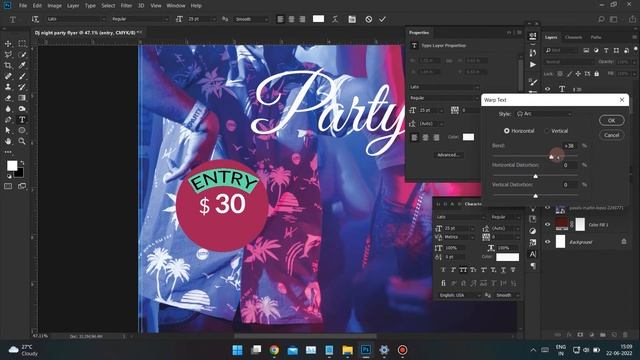Select the Horizontal Type tool in toolbox

(x=22, y=120)
